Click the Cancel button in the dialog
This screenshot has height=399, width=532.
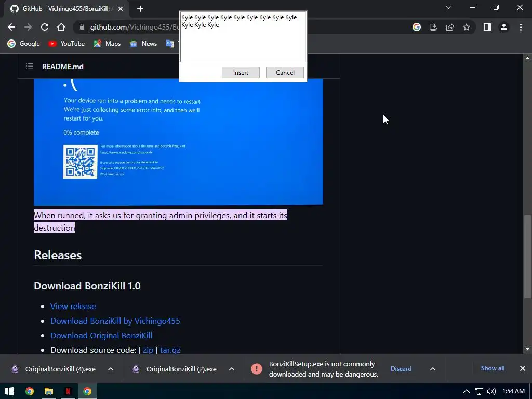coord(285,73)
